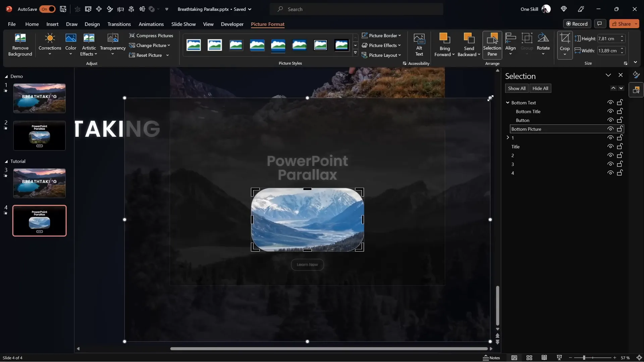Open the Corrections tool
The image size is (644, 362).
50,44
